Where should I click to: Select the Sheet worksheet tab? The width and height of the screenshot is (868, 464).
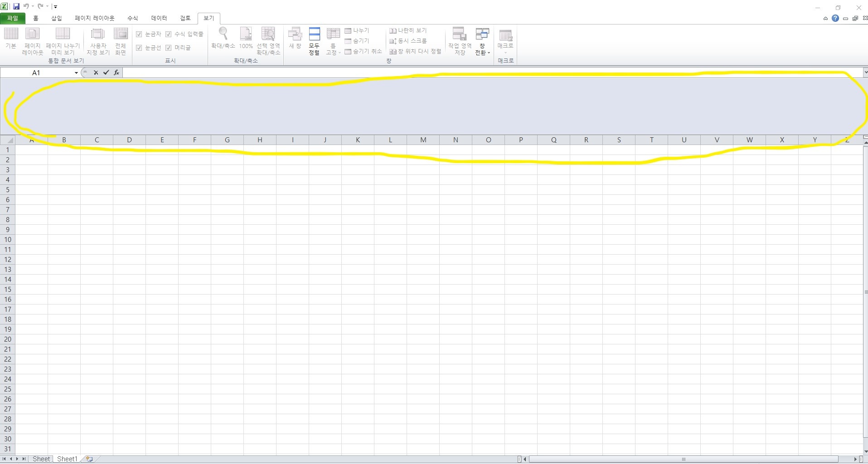(41, 459)
